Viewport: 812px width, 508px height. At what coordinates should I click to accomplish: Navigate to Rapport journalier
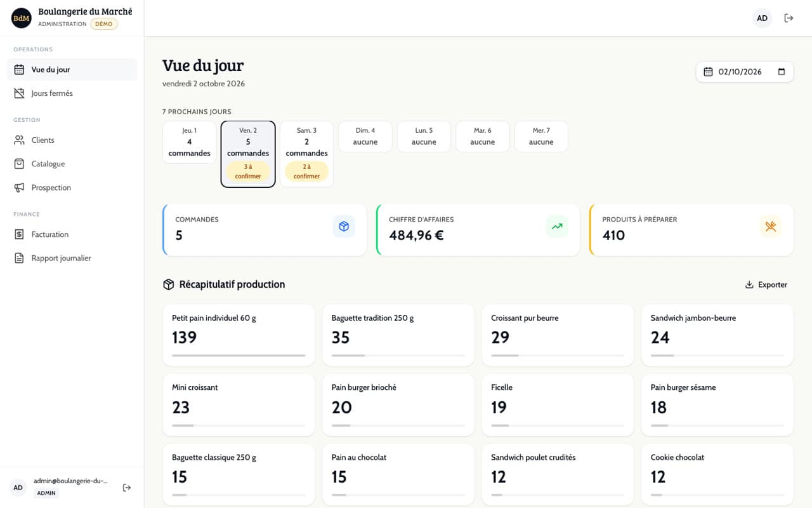point(72,258)
